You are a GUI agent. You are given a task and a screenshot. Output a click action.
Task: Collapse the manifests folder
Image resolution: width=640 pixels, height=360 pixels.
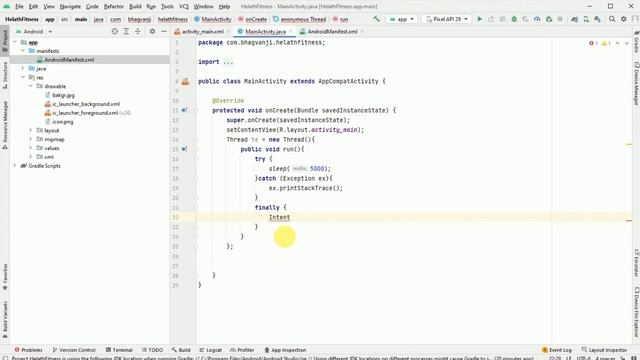23,51
